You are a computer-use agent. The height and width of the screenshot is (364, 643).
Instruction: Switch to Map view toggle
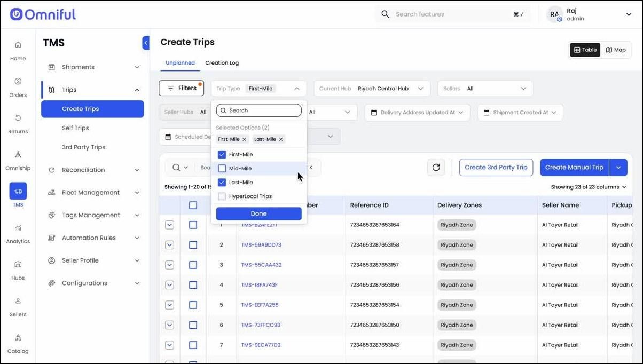(x=616, y=50)
